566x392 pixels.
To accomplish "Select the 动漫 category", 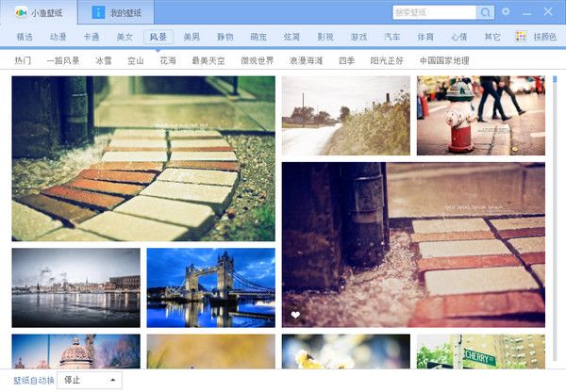I will click(x=58, y=37).
